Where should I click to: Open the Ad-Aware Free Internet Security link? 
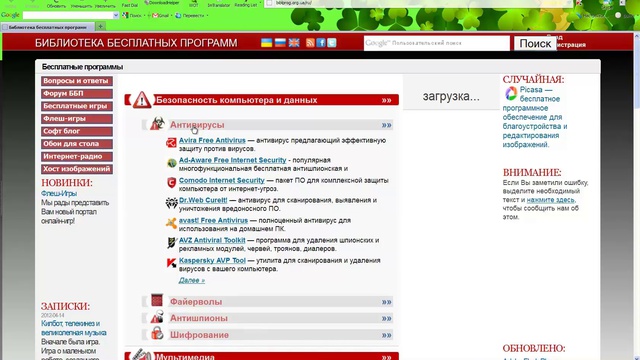pyautogui.click(x=233, y=160)
